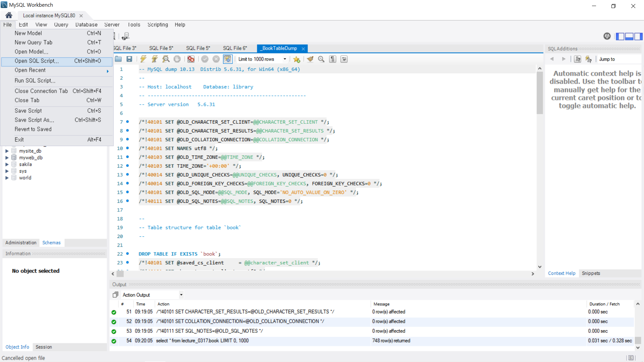Select Open SQL Script menu entry

coord(37,61)
